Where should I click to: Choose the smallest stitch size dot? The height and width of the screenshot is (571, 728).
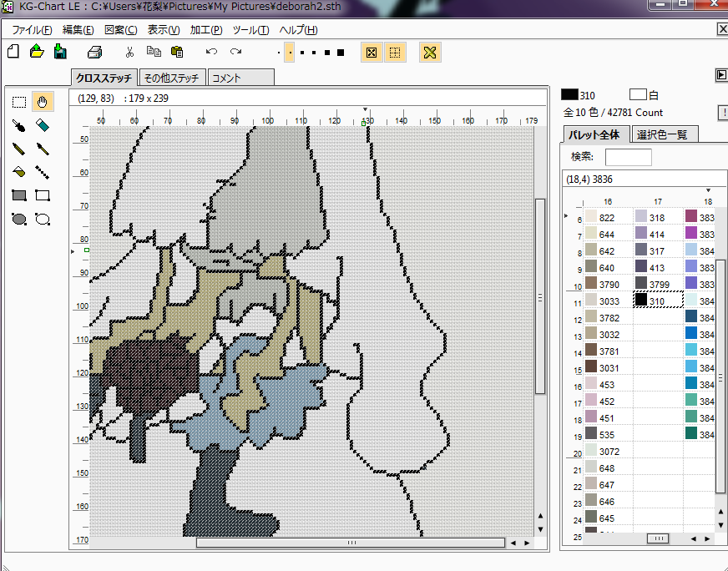coord(279,53)
